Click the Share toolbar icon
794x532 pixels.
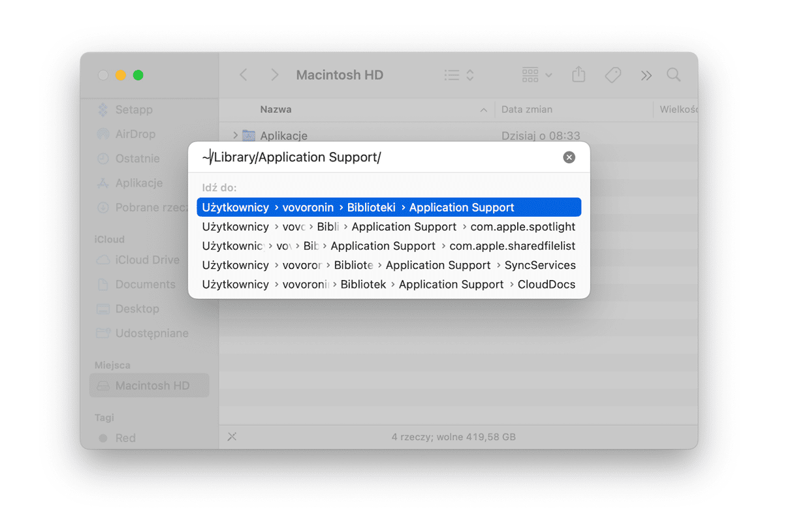[x=579, y=75]
